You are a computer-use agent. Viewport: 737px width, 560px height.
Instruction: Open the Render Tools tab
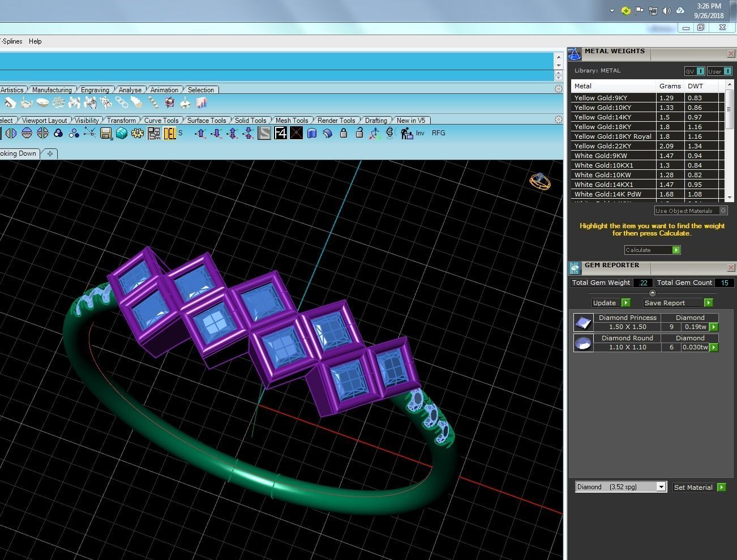click(336, 121)
